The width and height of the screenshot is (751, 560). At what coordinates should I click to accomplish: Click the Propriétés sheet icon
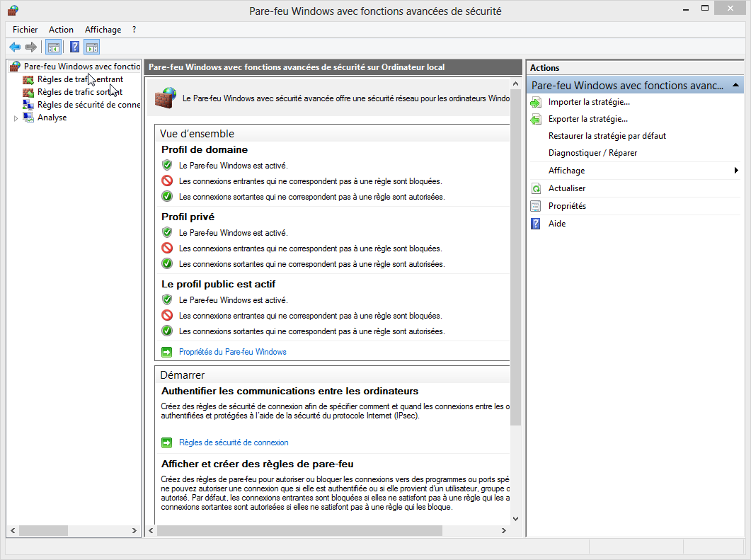[536, 206]
